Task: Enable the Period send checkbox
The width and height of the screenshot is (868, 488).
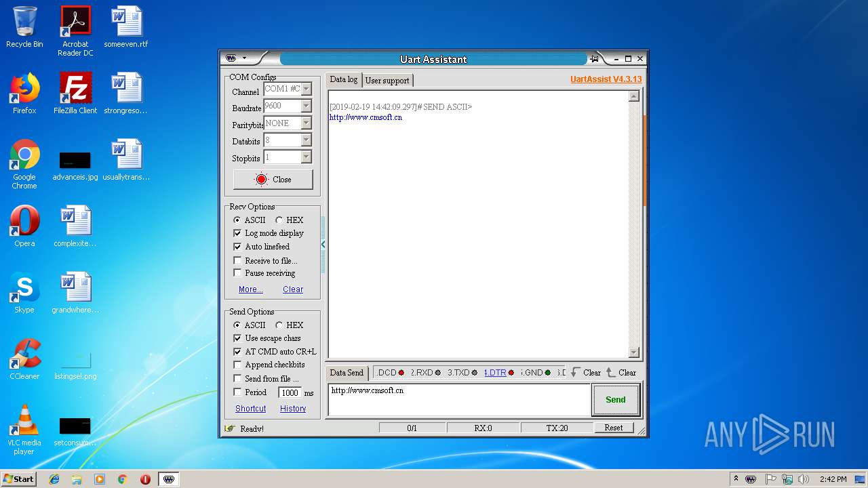Action: pyautogui.click(x=237, y=392)
